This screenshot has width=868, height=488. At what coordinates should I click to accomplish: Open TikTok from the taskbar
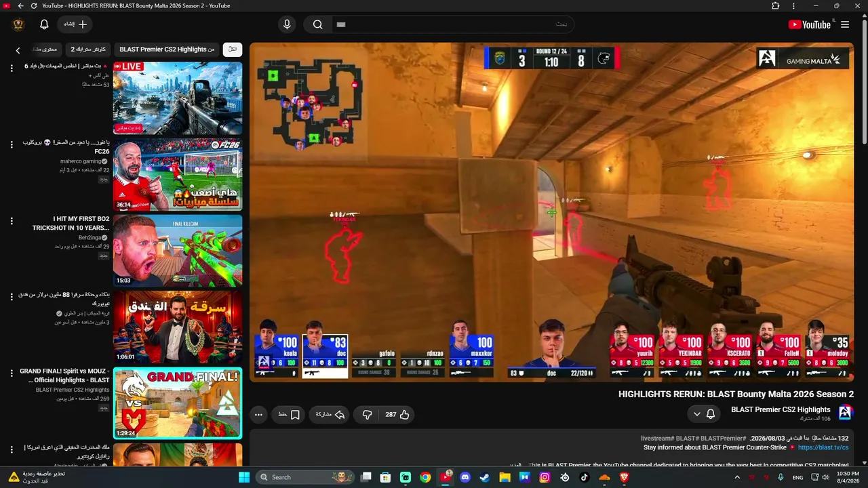(x=585, y=477)
